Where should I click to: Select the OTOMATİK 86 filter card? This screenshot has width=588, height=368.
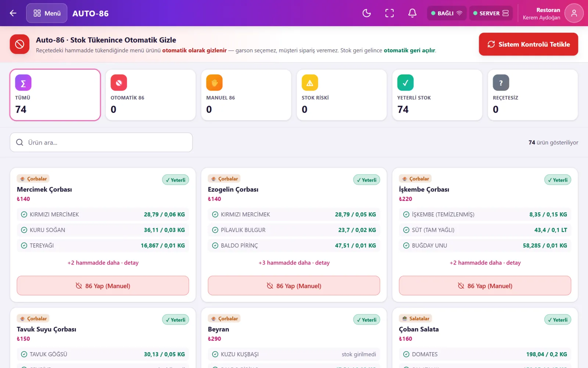pos(151,95)
